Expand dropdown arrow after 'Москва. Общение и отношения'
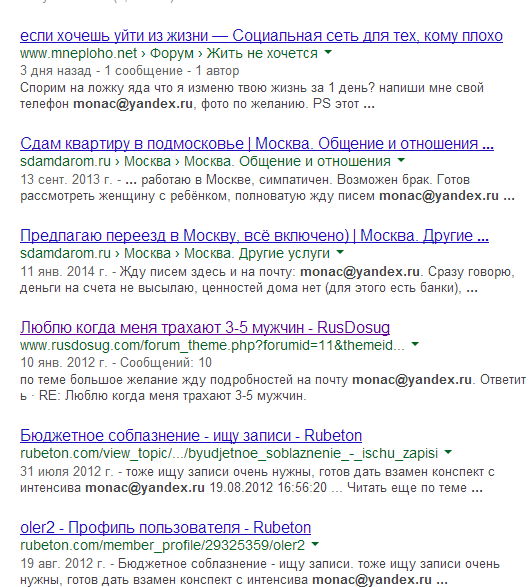 pos(401,160)
